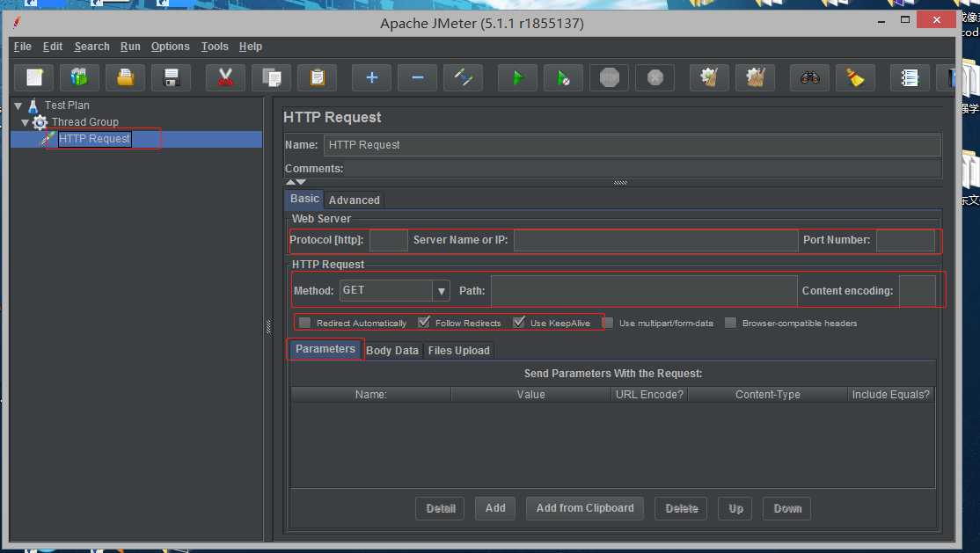The image size is (980, 553).
Task: Enable Redirect Automatically checkbox
Action: (x=305, y=323)
